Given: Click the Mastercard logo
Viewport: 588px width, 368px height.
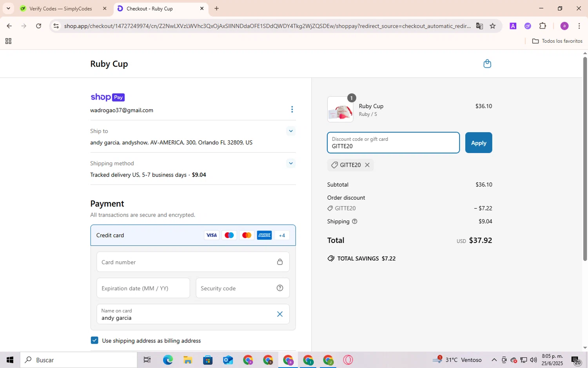Looking at the screenshot, I should [x=247, y=235].
